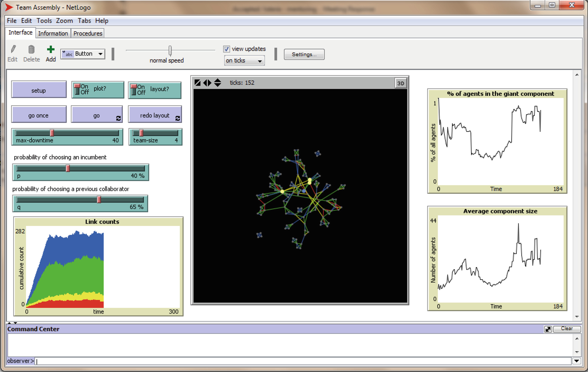Switch to the Procedures tab

(88, 33)
